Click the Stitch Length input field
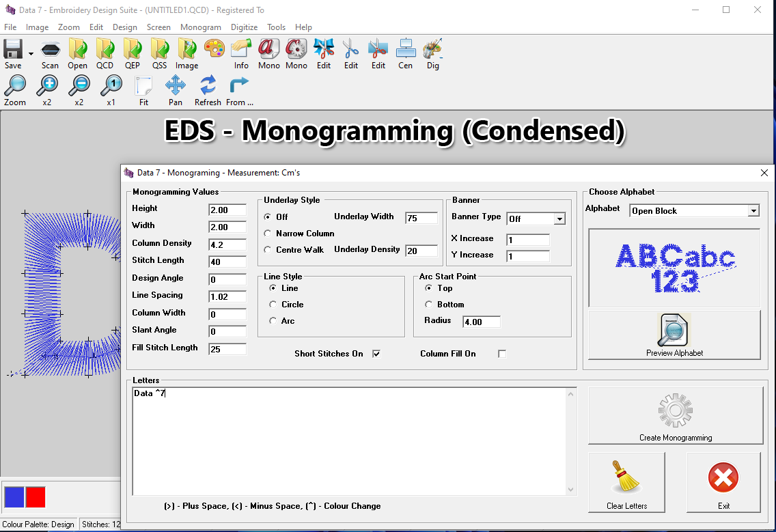Image resolution: width=776 pixels, height=532 pixels. tap(227, 262)
